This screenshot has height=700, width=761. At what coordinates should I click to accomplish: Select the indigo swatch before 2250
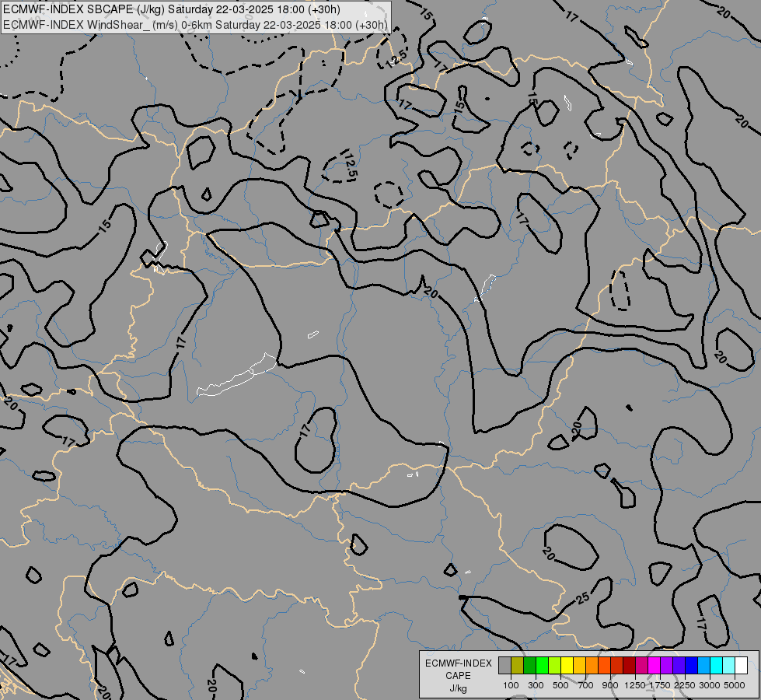(x=679, y=666)
